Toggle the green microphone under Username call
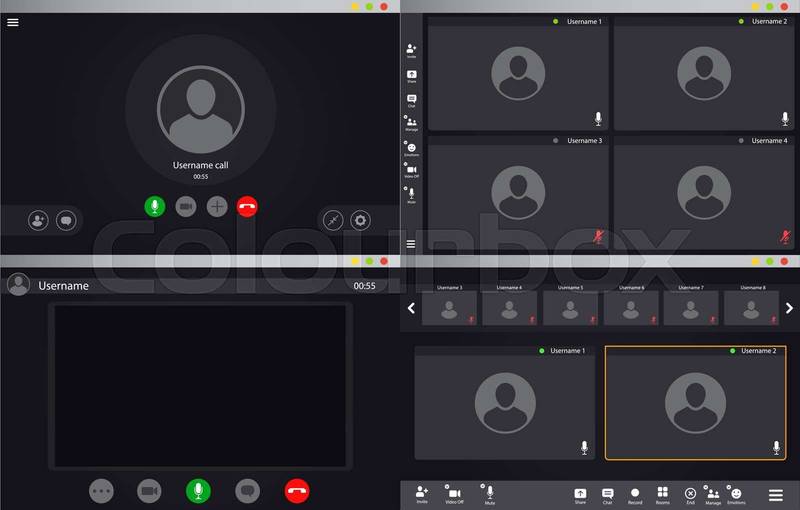The width and height of the screenshot is (800, 510). [154, 207]
